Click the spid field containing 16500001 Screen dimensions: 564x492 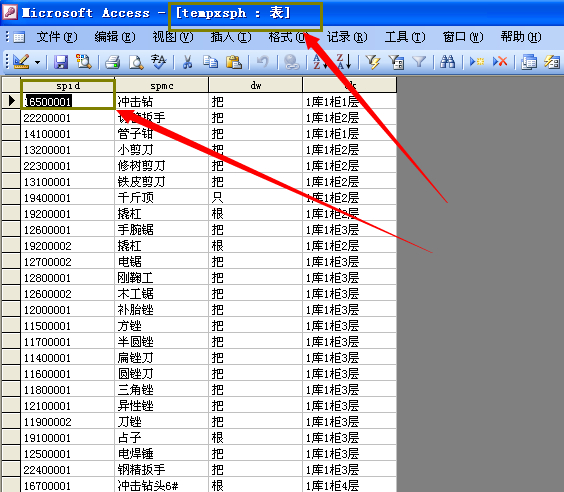click(x=68, y=101)
